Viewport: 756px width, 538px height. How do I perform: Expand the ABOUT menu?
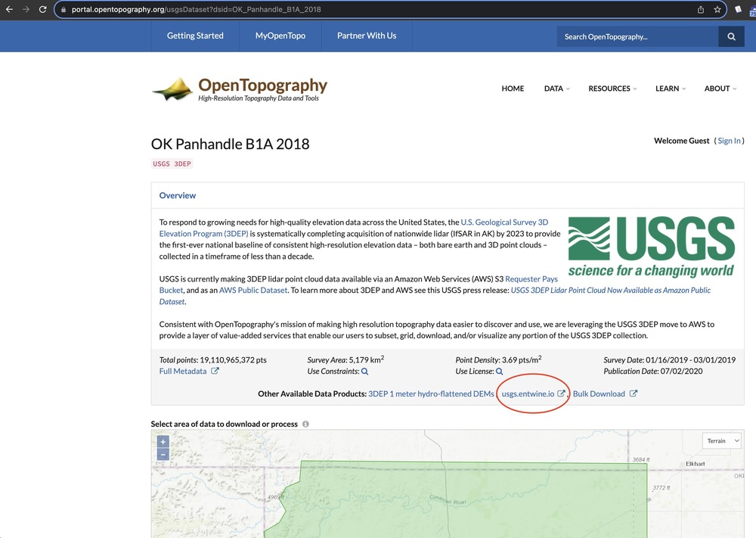pyautogui.click(x=720, y=89)
